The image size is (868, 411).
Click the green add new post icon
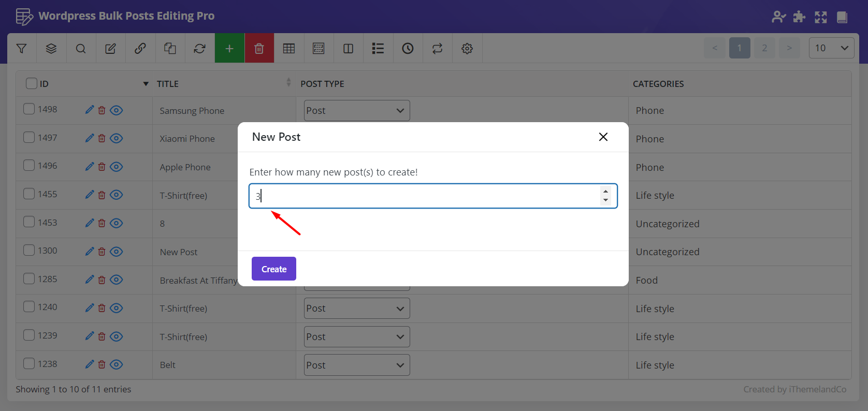[x=229, y=48]
